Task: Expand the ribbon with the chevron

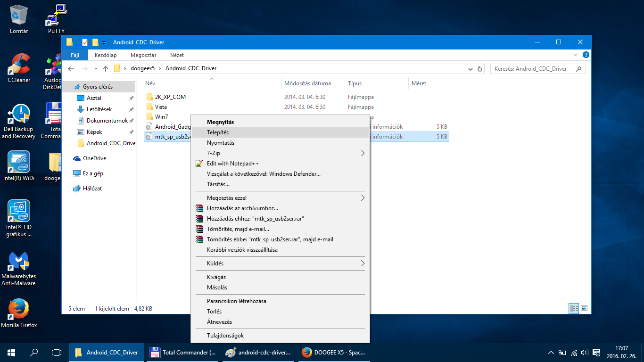Action: [x=575, y=55]
